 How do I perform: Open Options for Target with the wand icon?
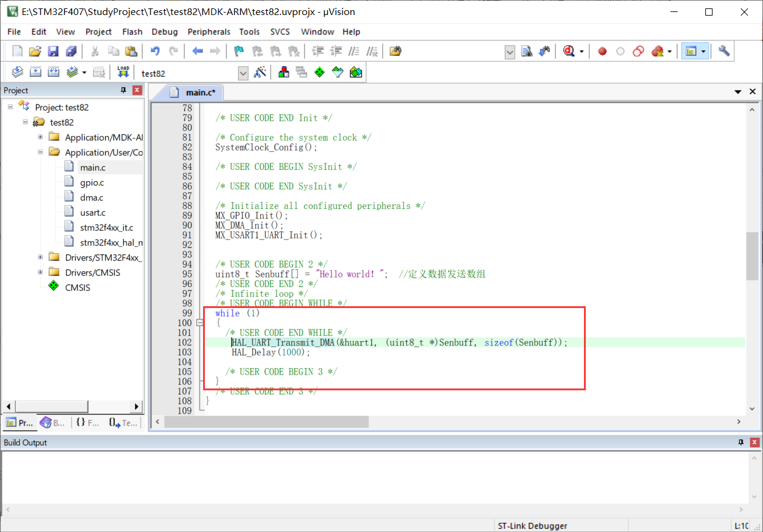[260, 73]
